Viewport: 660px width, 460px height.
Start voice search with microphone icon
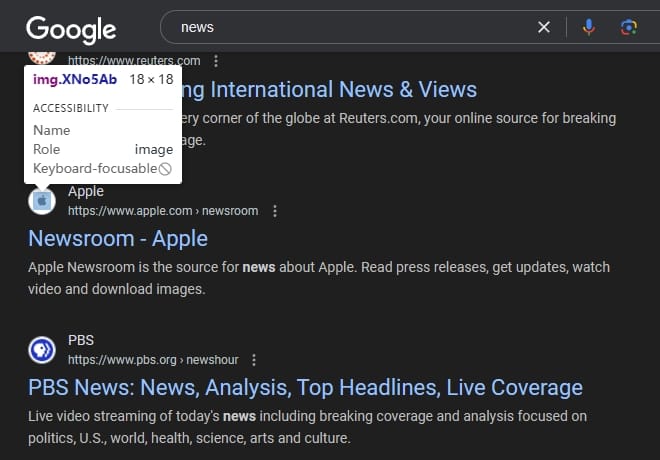[589, 27]
